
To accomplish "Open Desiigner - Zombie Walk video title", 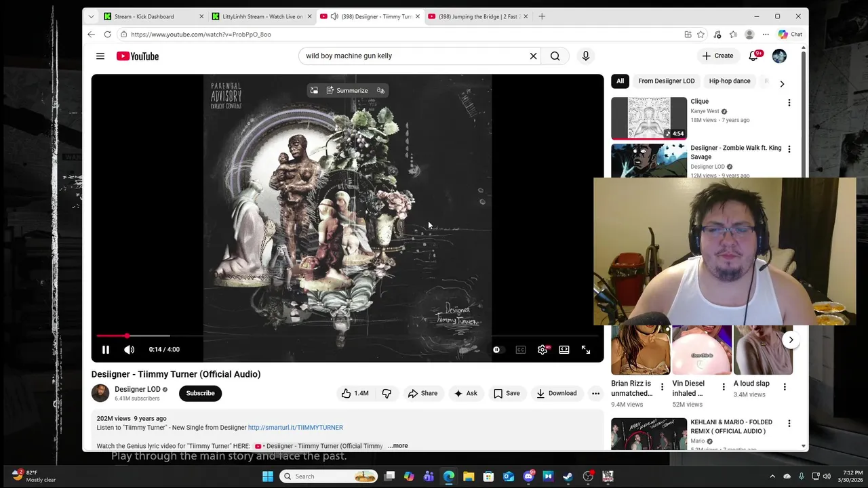I will [x=736, y=152].
